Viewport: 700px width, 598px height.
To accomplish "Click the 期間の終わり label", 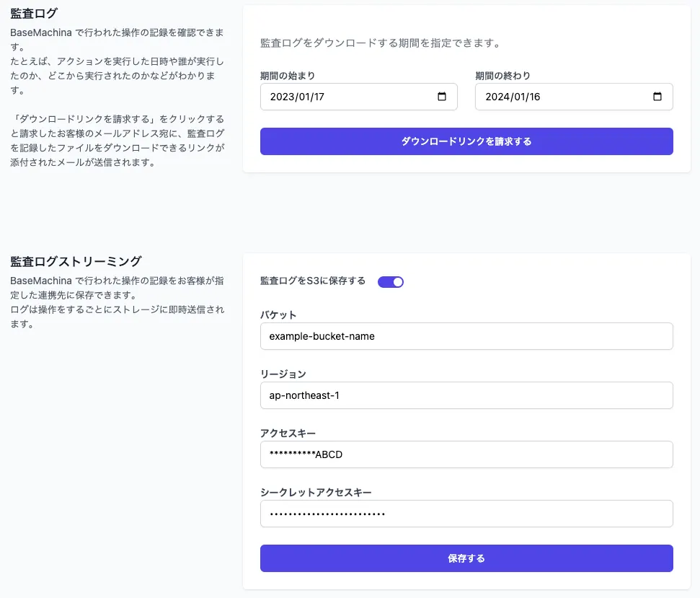I will [502, 76].
